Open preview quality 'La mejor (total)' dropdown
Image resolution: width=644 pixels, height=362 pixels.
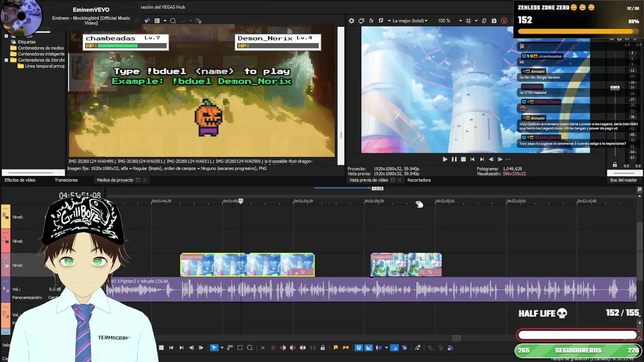pos(410,21)
